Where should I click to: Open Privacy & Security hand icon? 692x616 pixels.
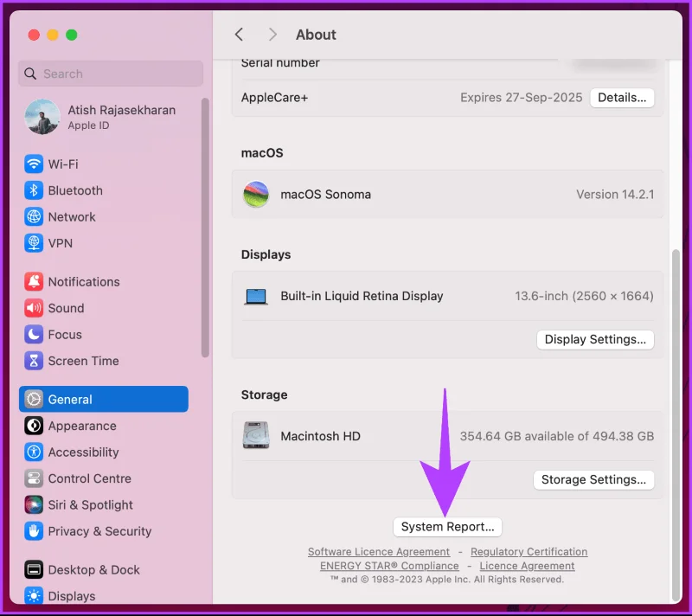coord(34,531)
